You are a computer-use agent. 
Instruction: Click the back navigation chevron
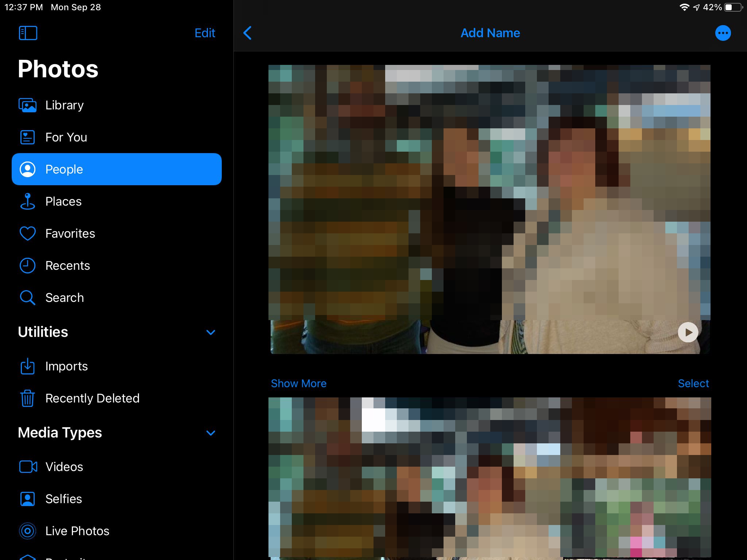coord(248,33)
